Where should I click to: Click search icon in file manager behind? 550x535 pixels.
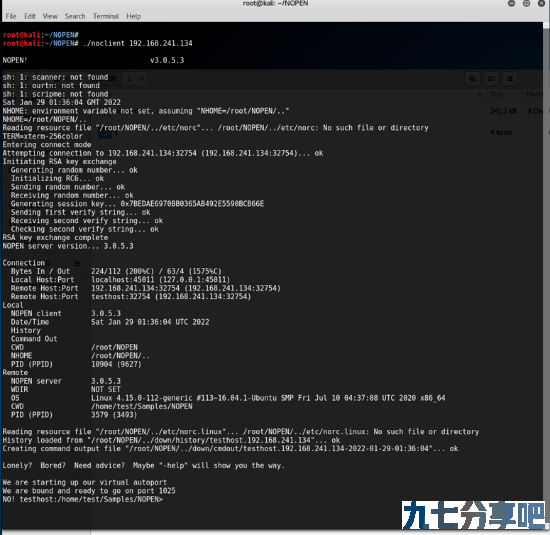472,79
